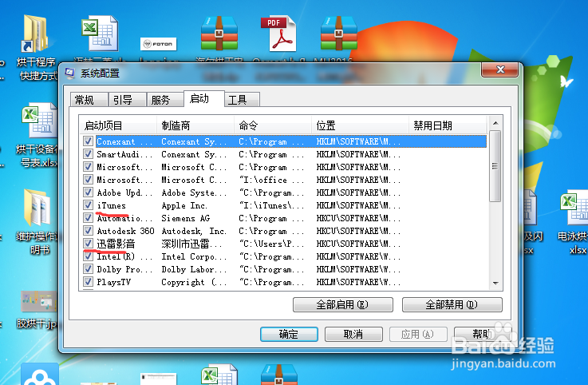The width and height of the screenshot is (588, 385).
Task: Click the 取消 button
Action: [x=353, y=334]
